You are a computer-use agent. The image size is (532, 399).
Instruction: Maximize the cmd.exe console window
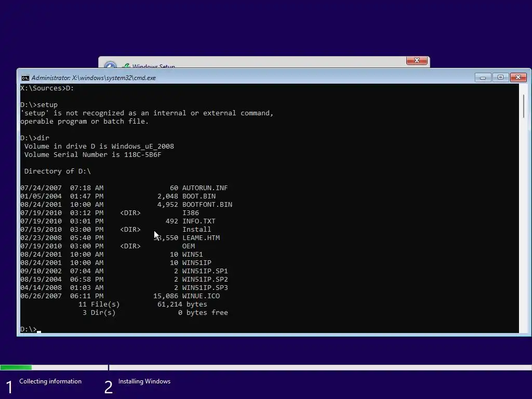coord(500,78)
